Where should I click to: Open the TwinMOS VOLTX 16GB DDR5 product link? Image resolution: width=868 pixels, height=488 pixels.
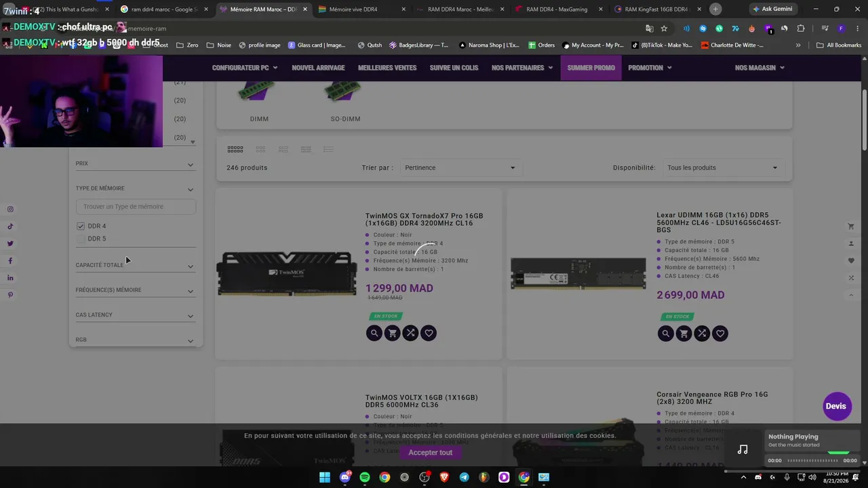pyautogui.click(x=422, y=401)
